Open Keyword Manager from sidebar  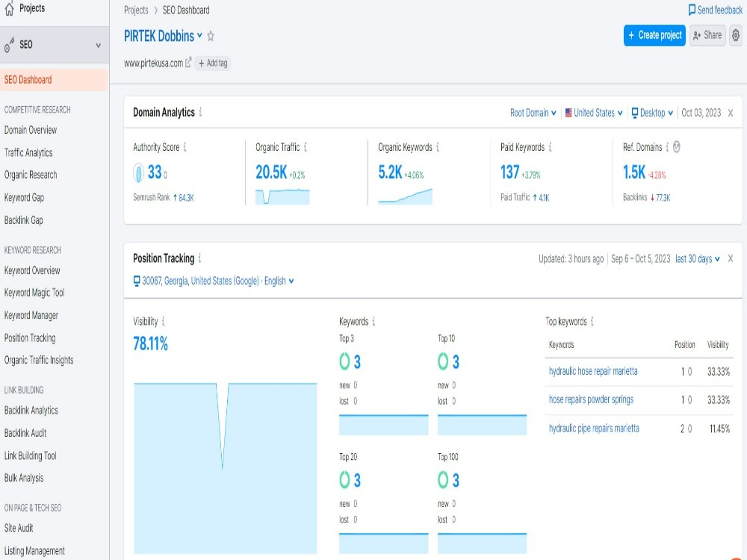(31, 315)
